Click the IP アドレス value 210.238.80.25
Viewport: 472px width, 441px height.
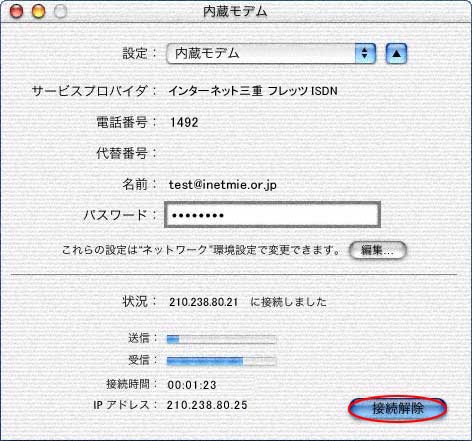coord(207,405)
